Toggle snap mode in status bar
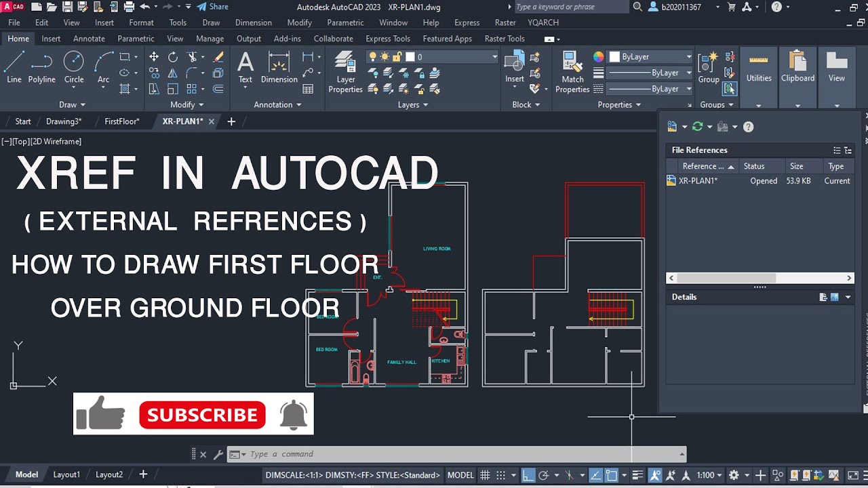The image size is (868, 488). [502, 475]
